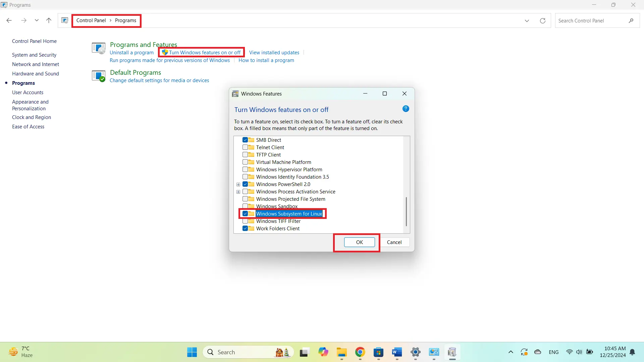Open Google Chrome from taskbar
The image size is (644, 362).
(360, 352)
